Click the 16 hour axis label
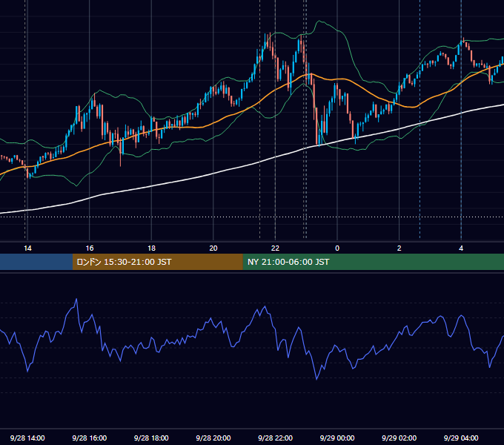The width and height of the screenshot is (504, 445). click(x=90, y=248)
